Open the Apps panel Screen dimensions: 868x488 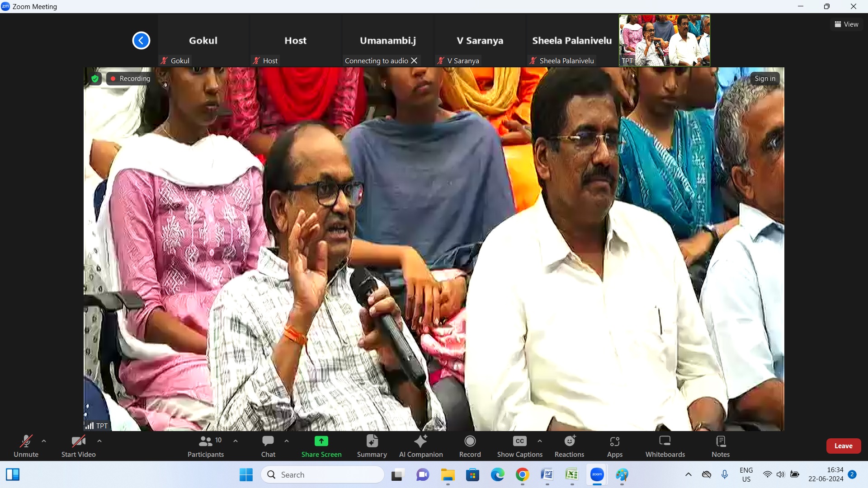(614, 446)
